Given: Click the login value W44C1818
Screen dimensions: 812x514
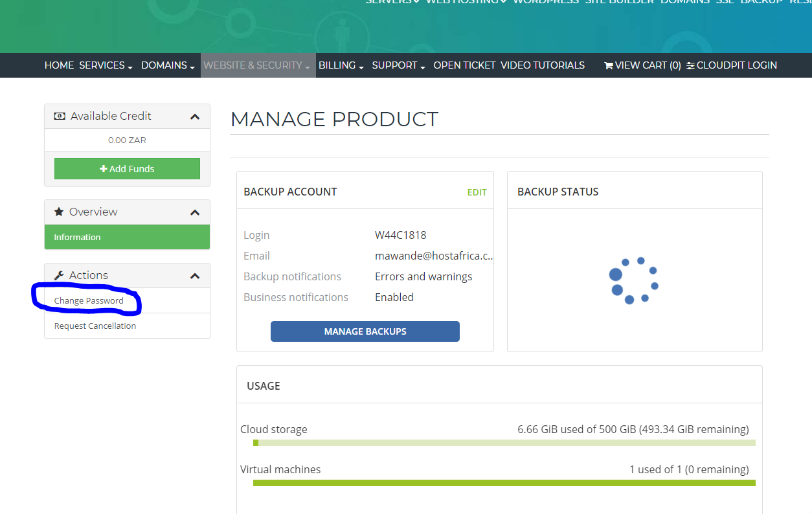Looking at the screenshot, I should point(401,235).
